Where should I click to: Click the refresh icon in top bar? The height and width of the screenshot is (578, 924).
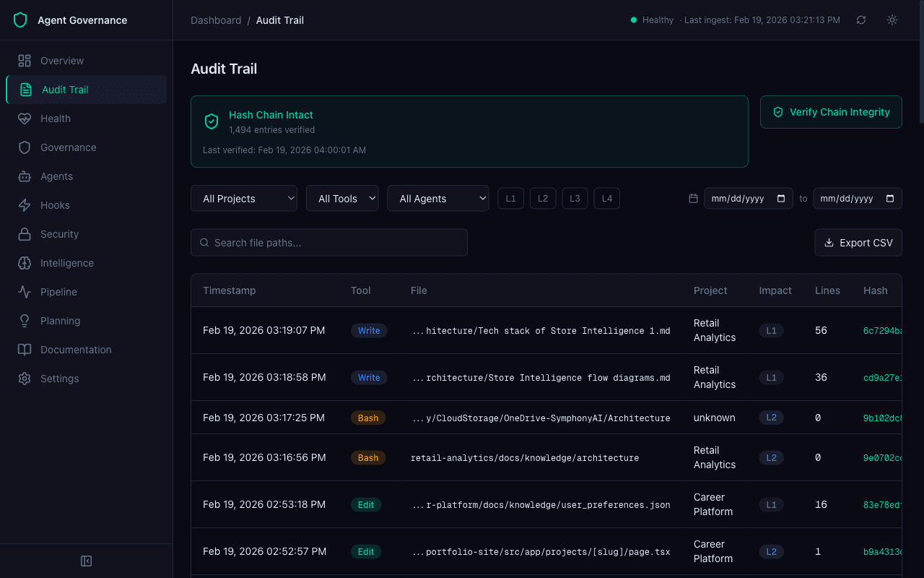861,20
